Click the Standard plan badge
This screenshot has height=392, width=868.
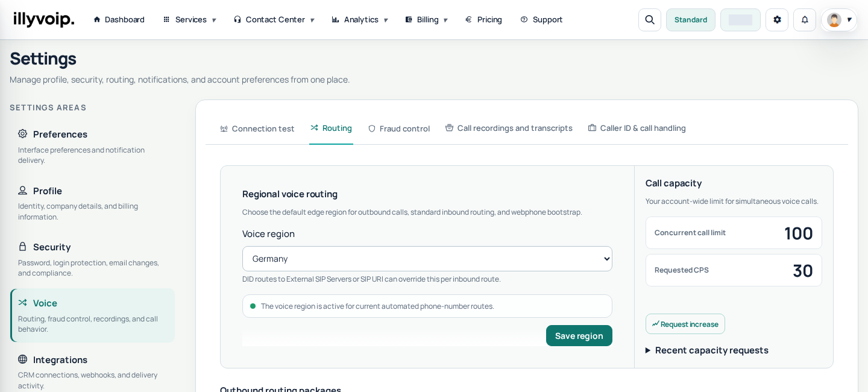(691, 20)
